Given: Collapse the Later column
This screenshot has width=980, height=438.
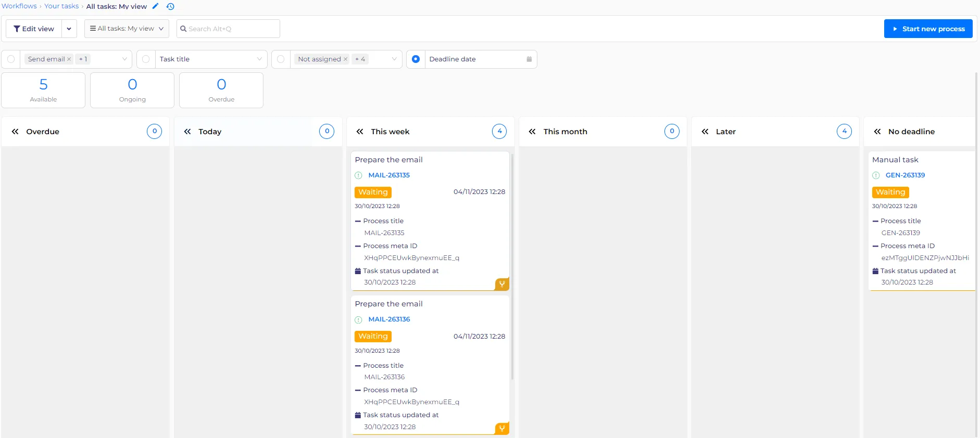Looking at the screenshot, I should coord(705,132).
